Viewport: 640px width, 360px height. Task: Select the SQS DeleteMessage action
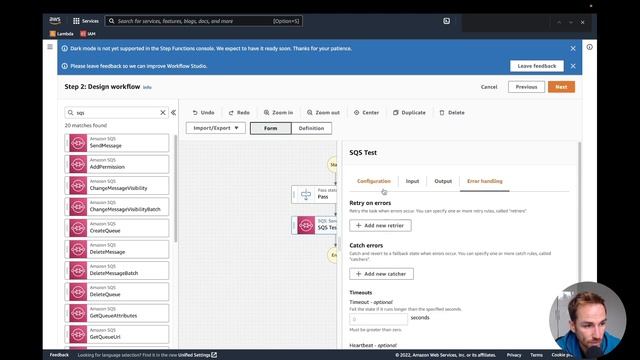pos(117,249)
